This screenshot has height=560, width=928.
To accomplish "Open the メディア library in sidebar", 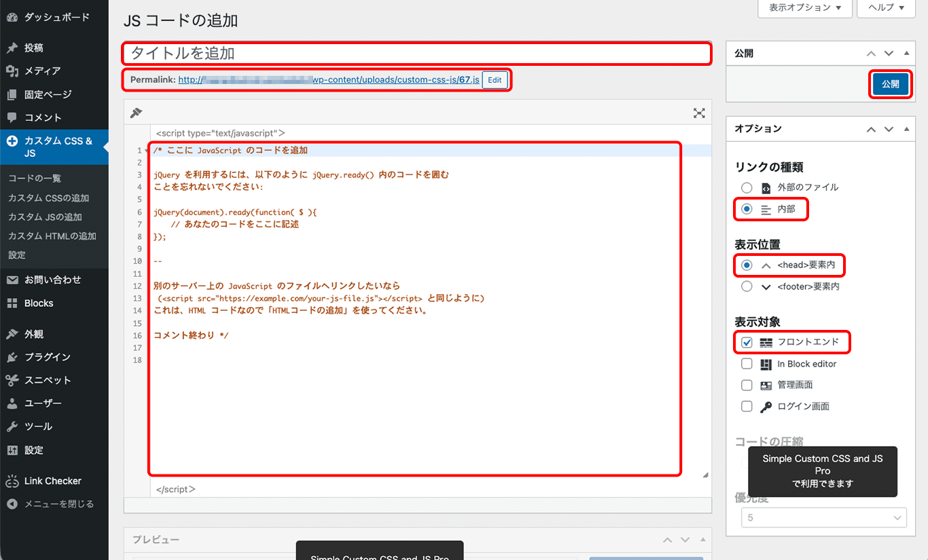I will (x=42, y=71).
